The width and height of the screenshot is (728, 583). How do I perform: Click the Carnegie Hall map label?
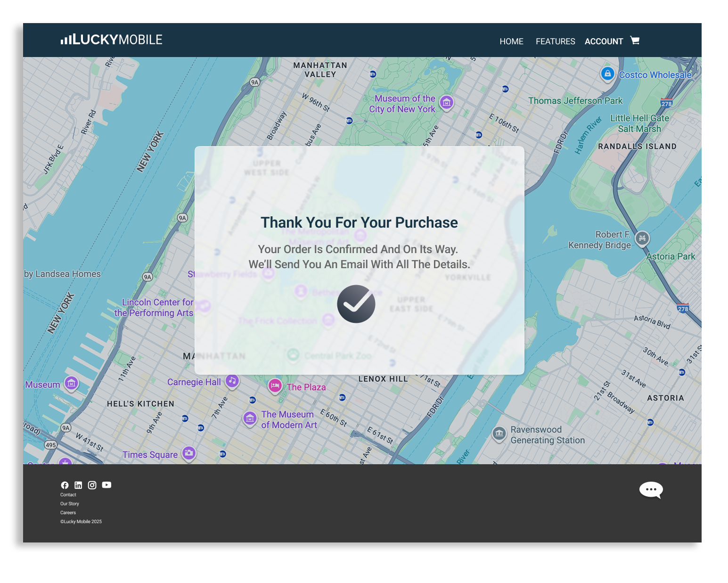click(194, 382)
